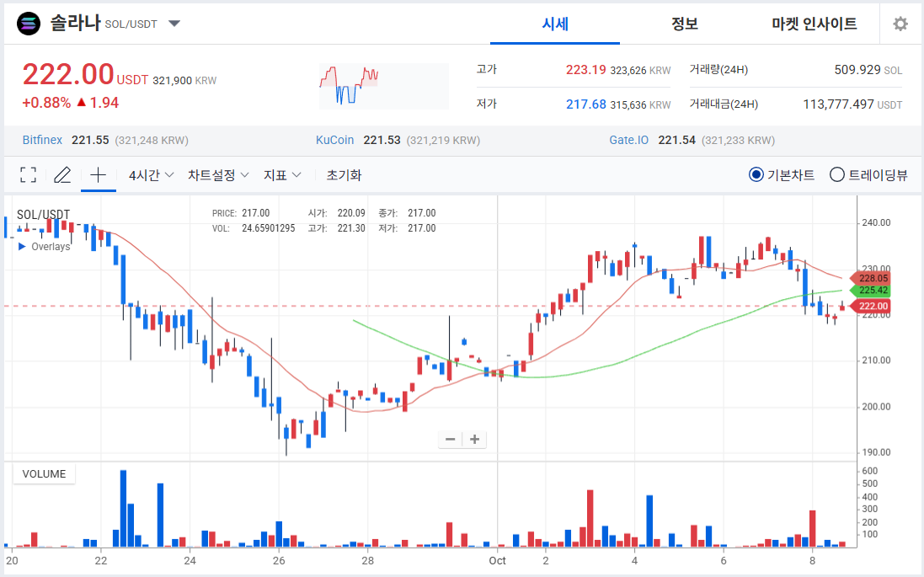Screen dimensions: 924x577
Task: Click the Bitfinex exchange link
Action: [x=42, y=140]
